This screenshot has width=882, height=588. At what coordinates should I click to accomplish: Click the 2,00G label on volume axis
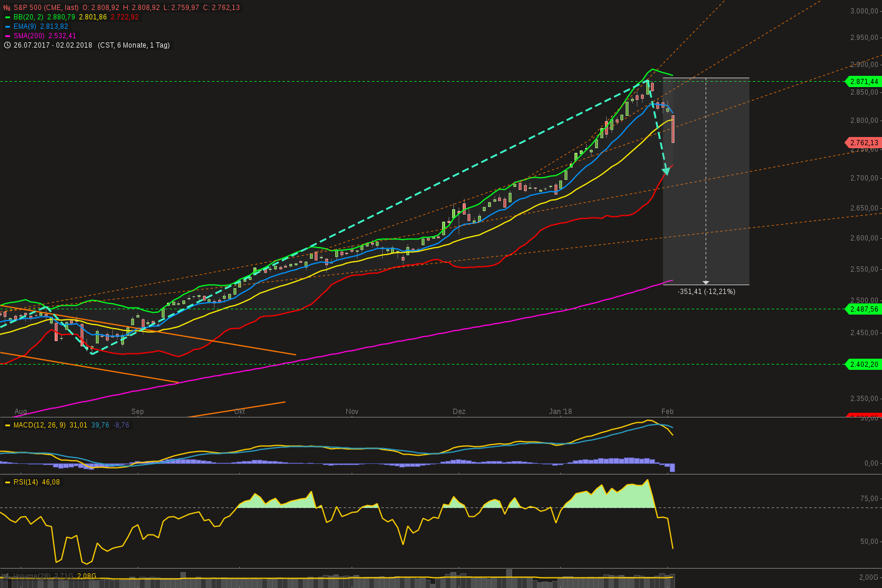tap(868, 577)
